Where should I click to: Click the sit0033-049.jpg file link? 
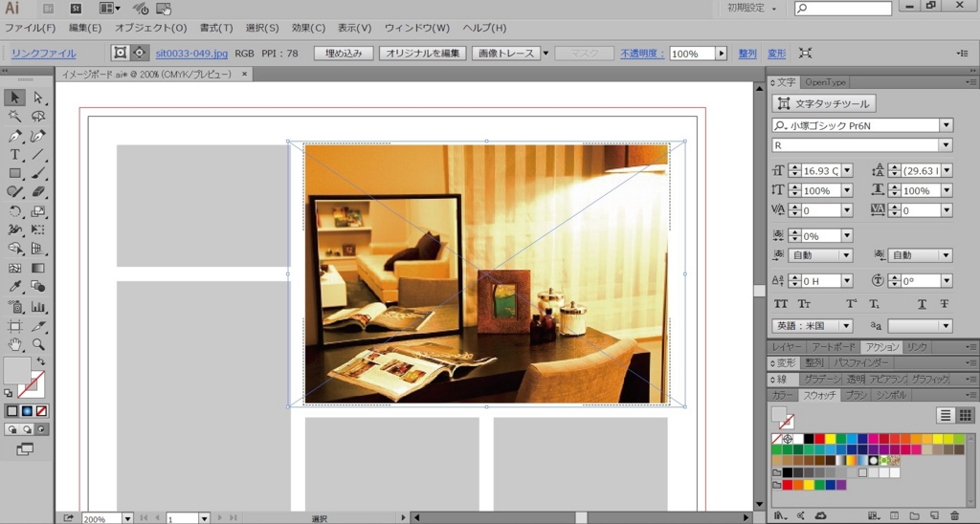190,54
